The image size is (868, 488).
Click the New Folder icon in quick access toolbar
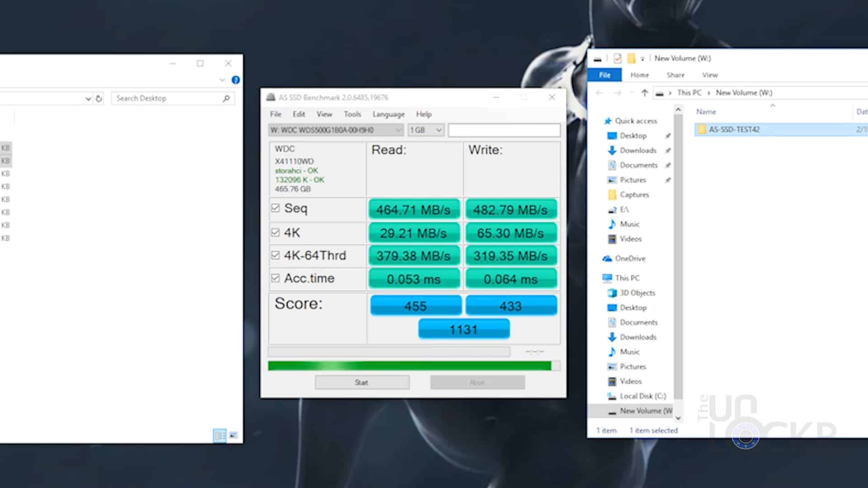[x=631, y=58]
